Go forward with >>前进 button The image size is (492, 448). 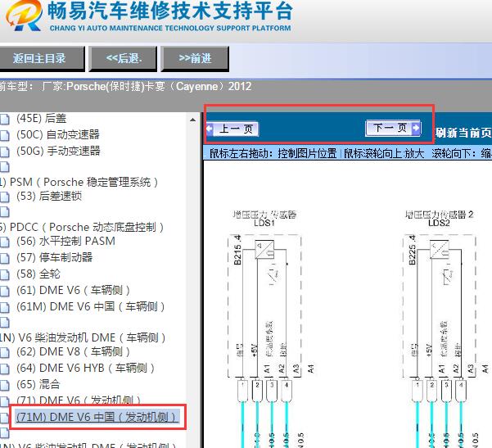pyautogui.click(x=195, y=59)
